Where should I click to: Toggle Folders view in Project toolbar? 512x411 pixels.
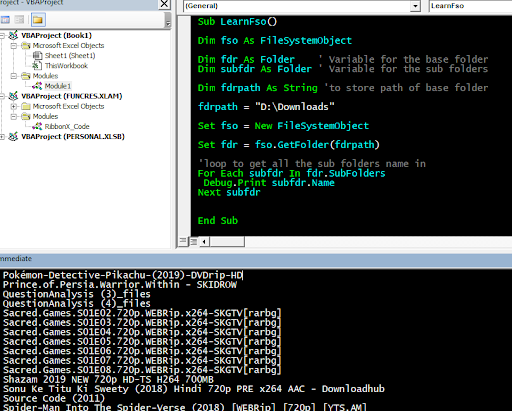[x=38, y=20]
